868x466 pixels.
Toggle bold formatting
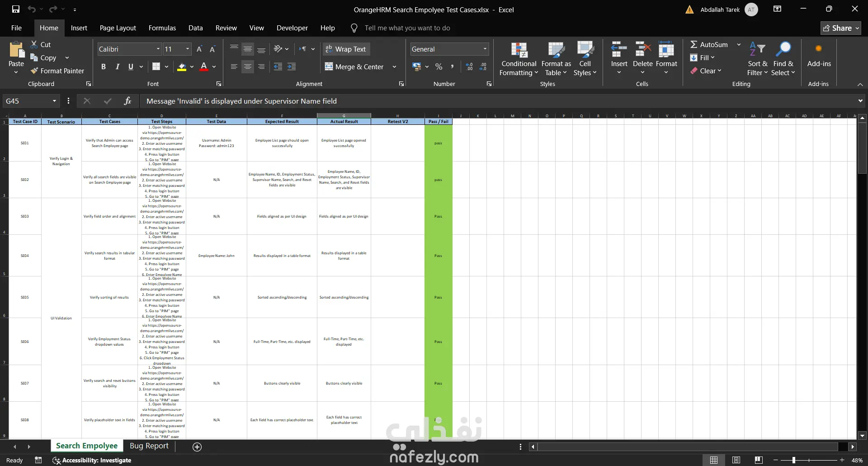[104, 67]
